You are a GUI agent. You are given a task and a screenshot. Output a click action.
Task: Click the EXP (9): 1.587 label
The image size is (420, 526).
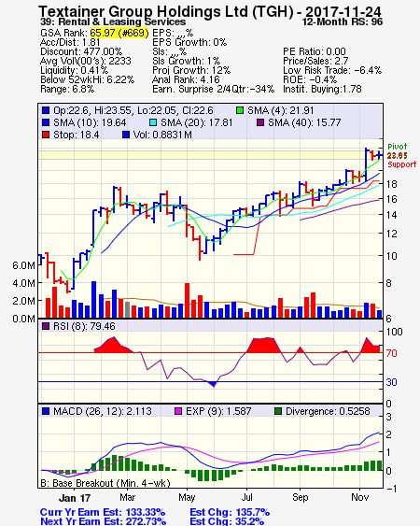218,411
